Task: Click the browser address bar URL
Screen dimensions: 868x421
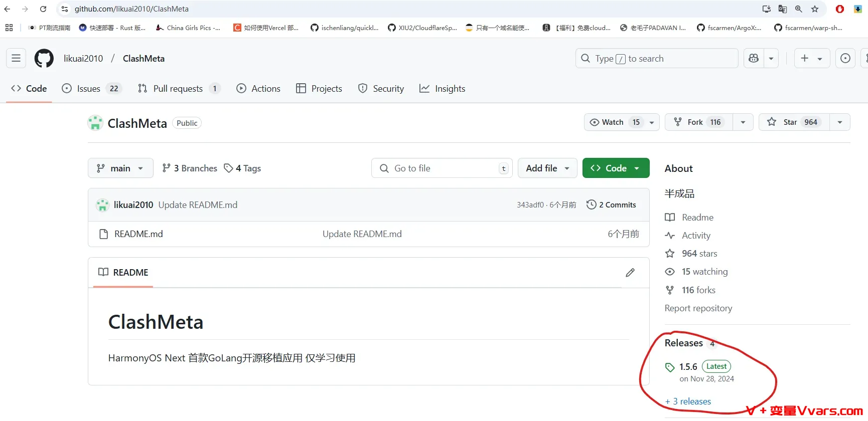Action: tap(132, 9)
